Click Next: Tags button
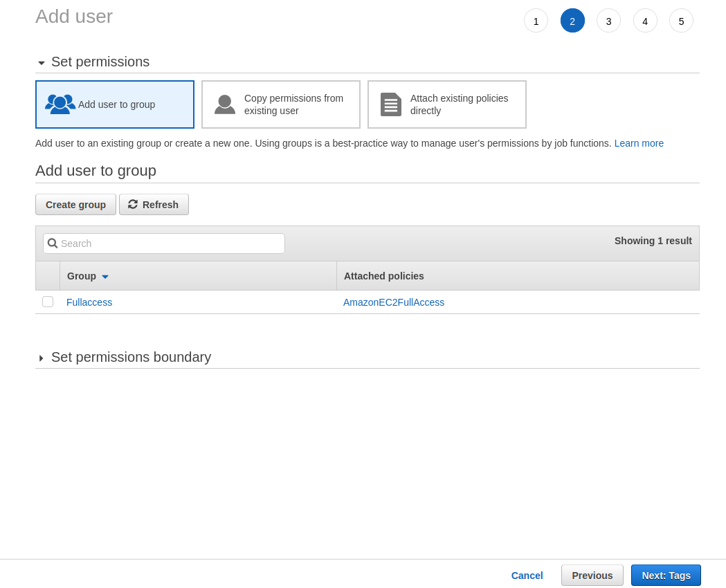This screenshot has width=726, height=588. point(666,576)
